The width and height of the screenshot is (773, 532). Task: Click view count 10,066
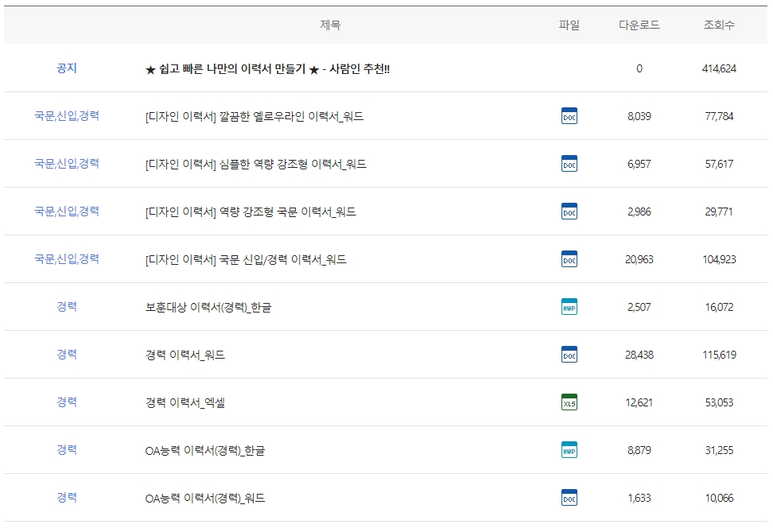(719, 499)
